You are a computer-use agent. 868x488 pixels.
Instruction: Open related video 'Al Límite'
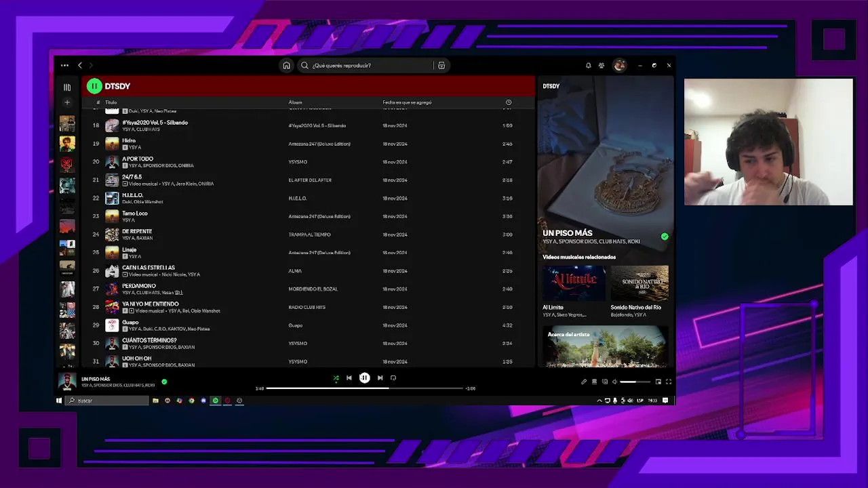(x=574, y=283)
